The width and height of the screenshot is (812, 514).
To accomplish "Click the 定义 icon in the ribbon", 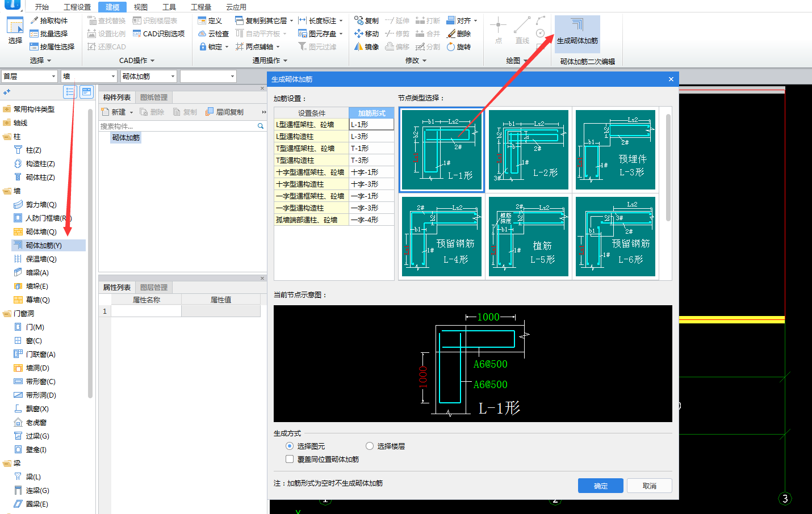I will (x=210, y=20).
